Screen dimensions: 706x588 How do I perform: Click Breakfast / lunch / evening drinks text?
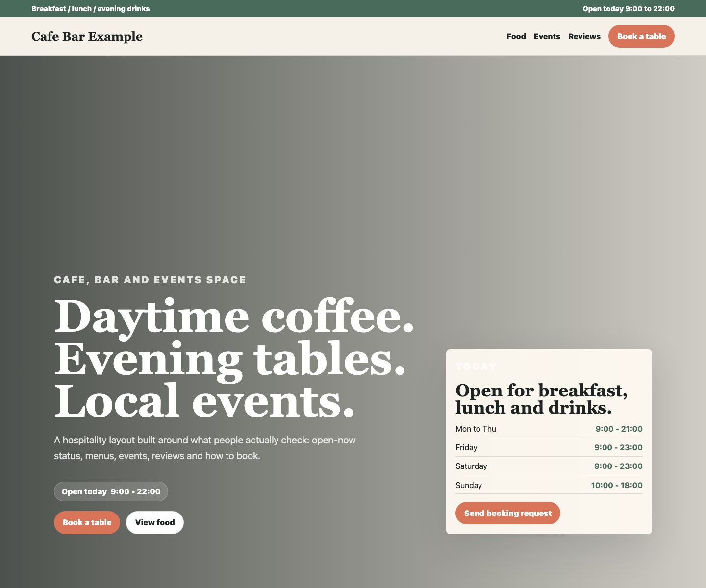(91, 9)
